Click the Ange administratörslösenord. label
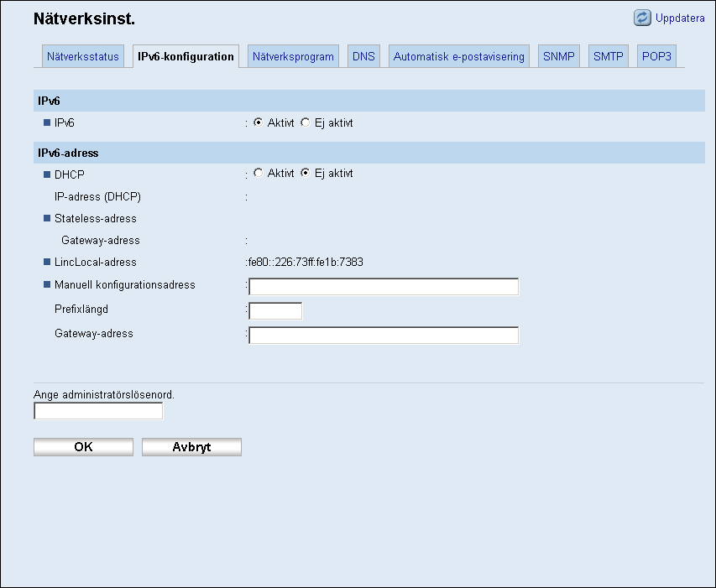This screenshot has height=588, width=716. click(104, 394)
